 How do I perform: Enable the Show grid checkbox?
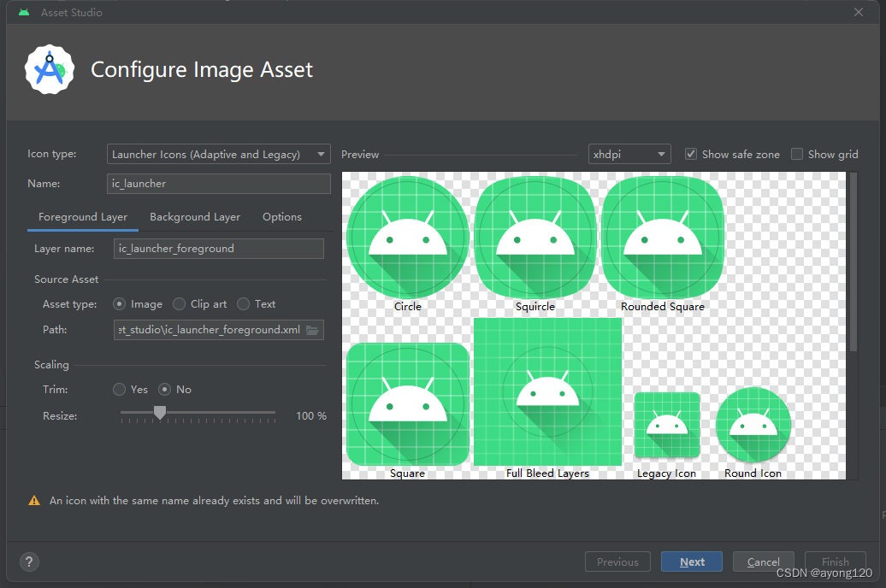tap(797, 154)
